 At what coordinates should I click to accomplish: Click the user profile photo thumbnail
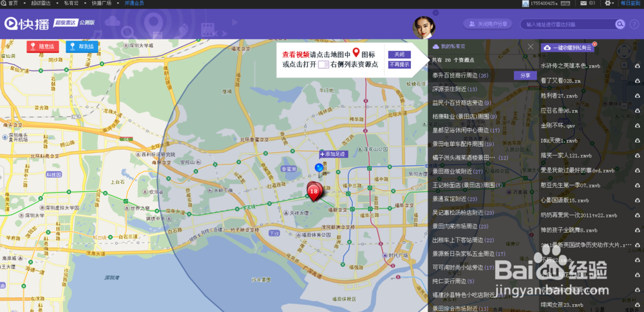coord(424,27)
